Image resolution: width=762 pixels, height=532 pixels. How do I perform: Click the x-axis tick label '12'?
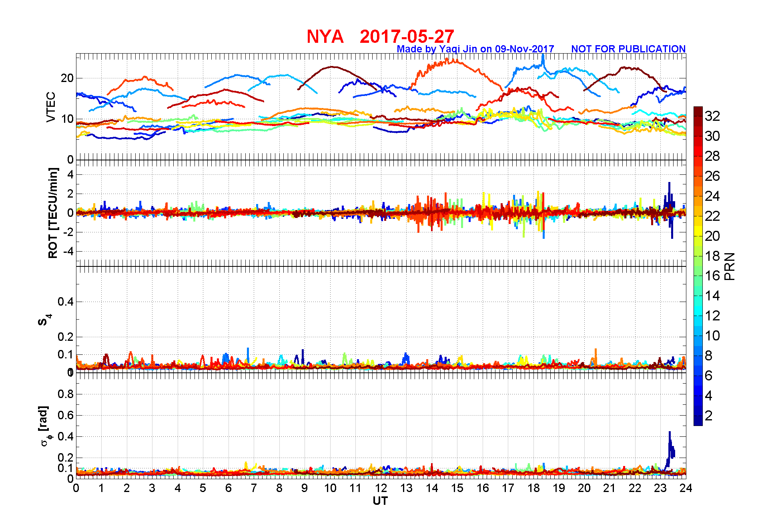tap(381, 488)
